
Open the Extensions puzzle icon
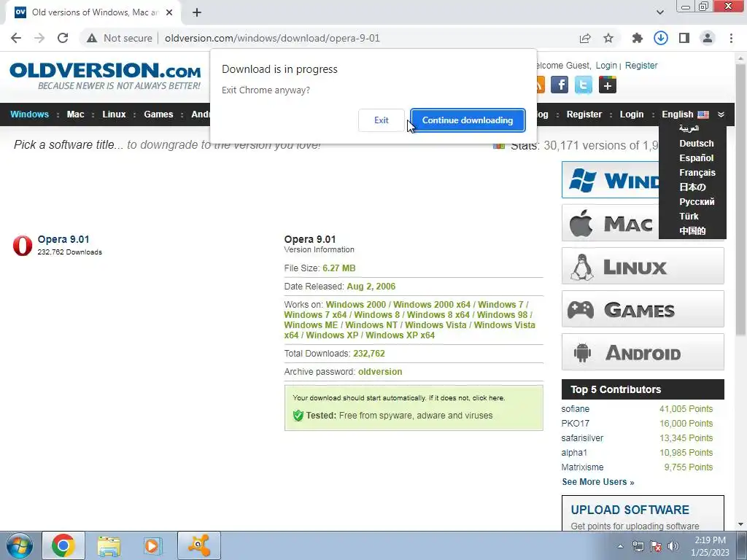[x=637, y=38]
